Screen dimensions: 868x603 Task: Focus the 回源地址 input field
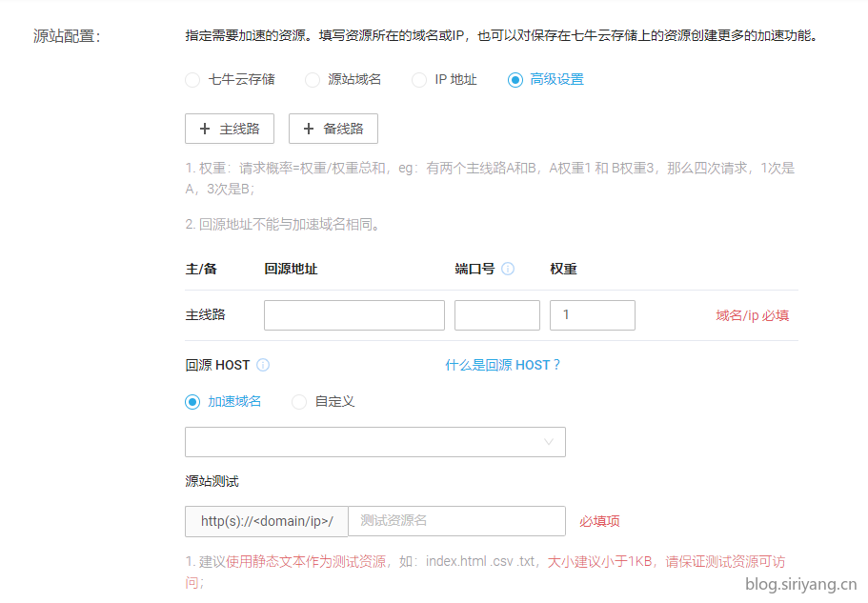tap(353, 315)
